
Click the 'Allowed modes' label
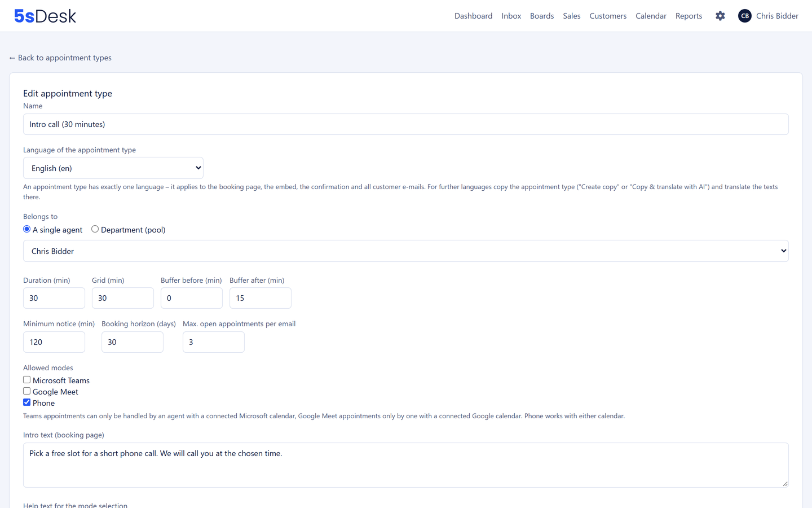[x=48, y=367]
